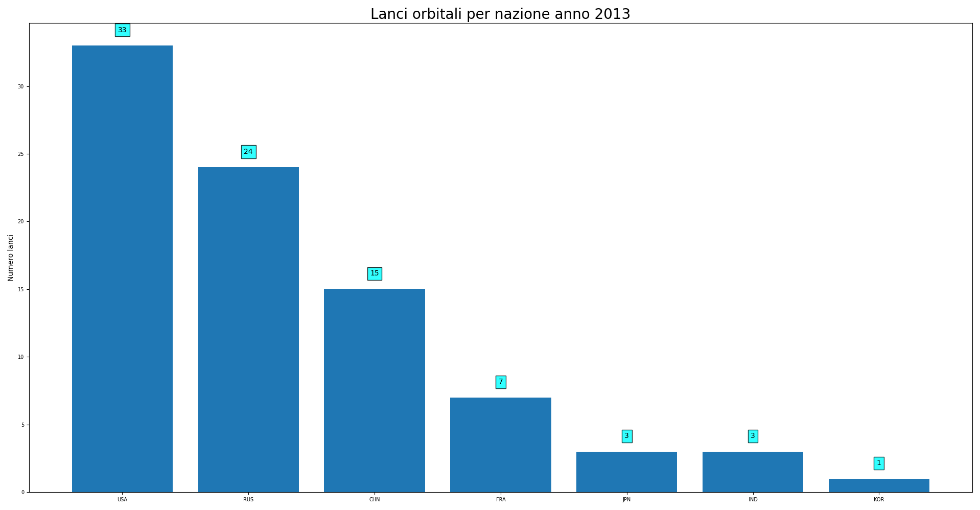The image size is (980, 510).
Task: Click the IND bar
Action: 753,472
